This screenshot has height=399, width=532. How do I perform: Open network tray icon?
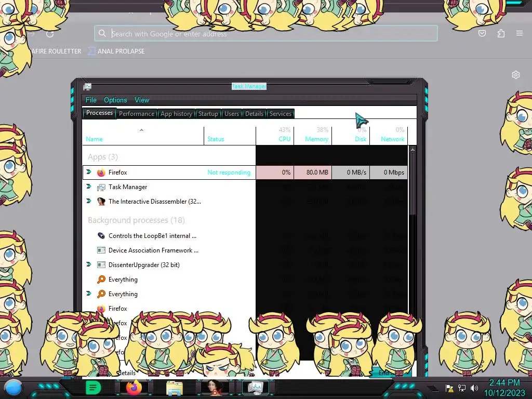tap(462, 388)
